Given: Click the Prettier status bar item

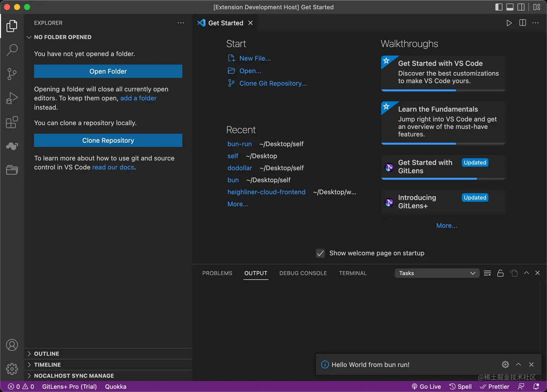Looking at the screenshot, I should 495,387.
